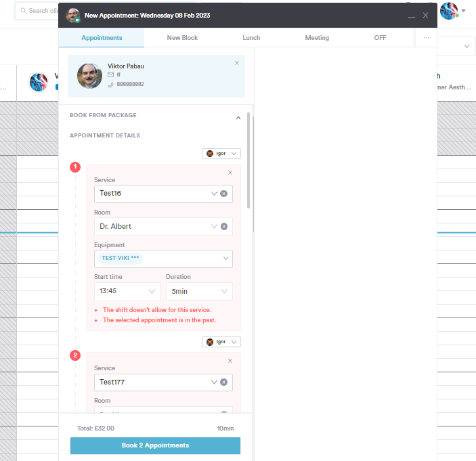Remove appointment 2 block

point(230,361)
